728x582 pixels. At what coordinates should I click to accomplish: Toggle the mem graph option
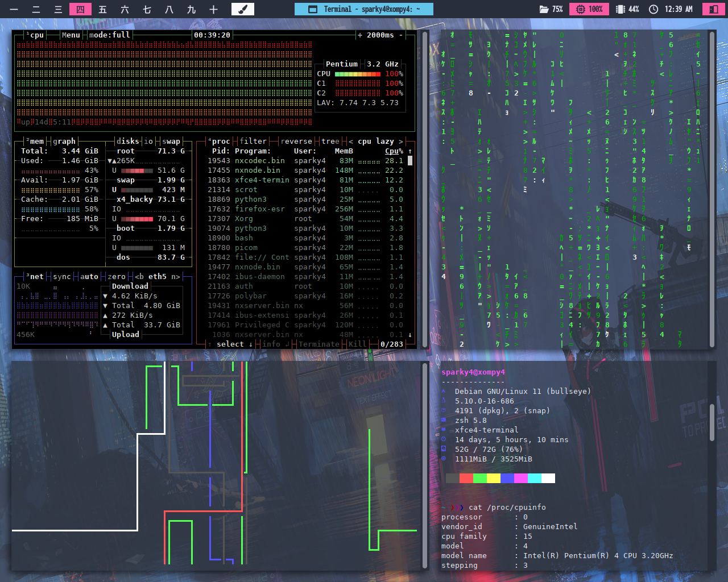(x=64, y=142)
